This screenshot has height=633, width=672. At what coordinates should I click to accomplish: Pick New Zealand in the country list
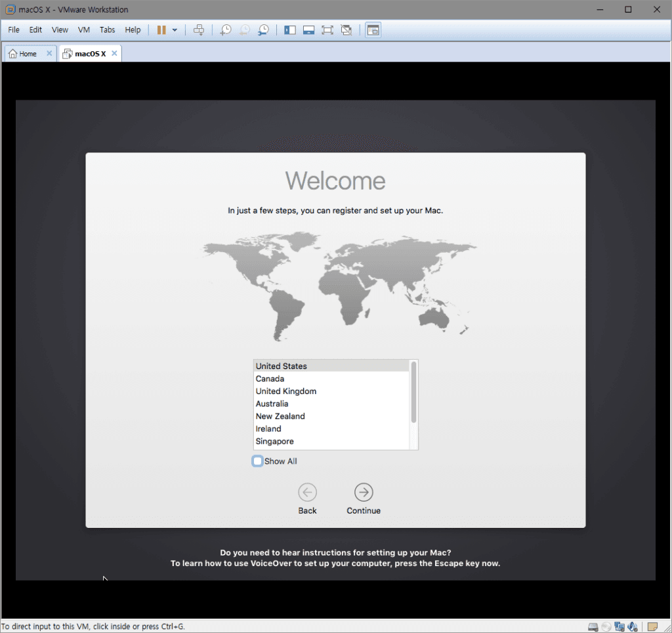click(331, 416)
